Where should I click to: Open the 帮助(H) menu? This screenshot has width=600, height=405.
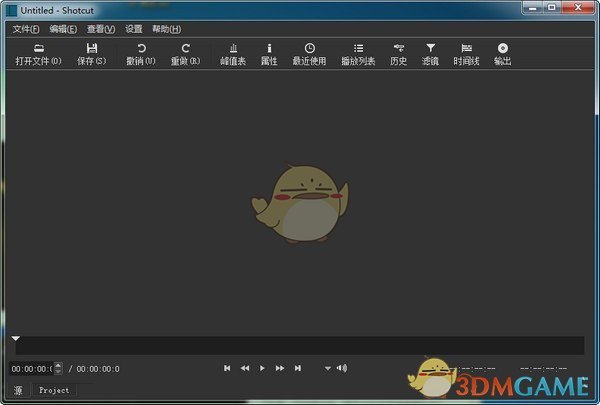(x=166, y=29)
